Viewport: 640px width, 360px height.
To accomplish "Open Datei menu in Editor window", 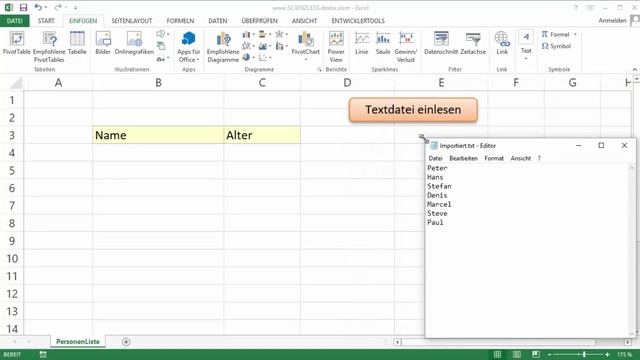I will [436, 158].
